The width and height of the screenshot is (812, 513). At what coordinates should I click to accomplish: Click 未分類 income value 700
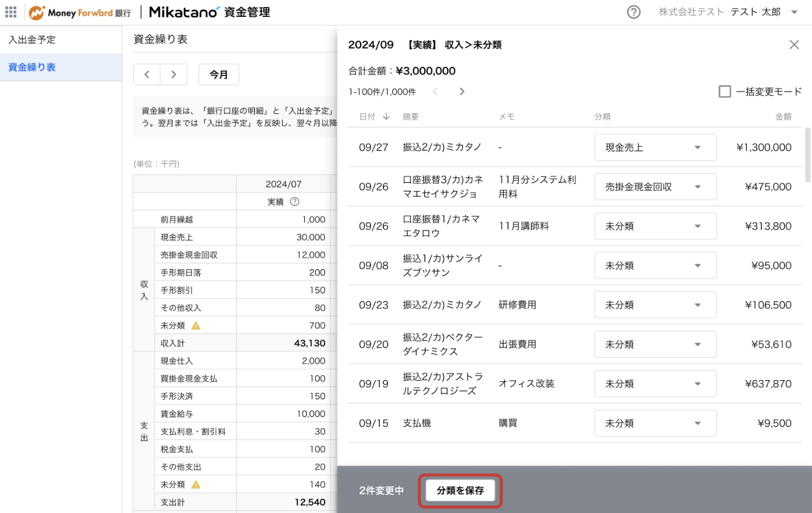tap(317, 326)
